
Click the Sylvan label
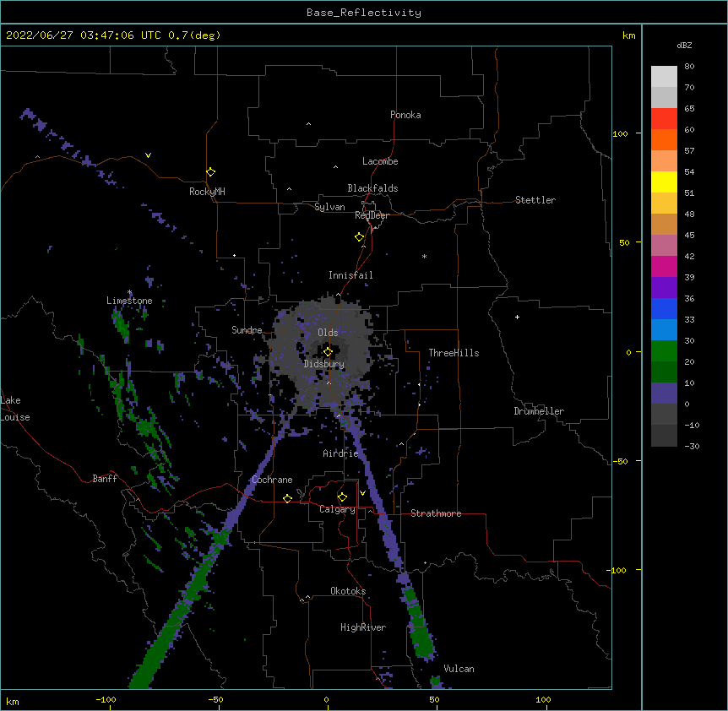(329, 207)
